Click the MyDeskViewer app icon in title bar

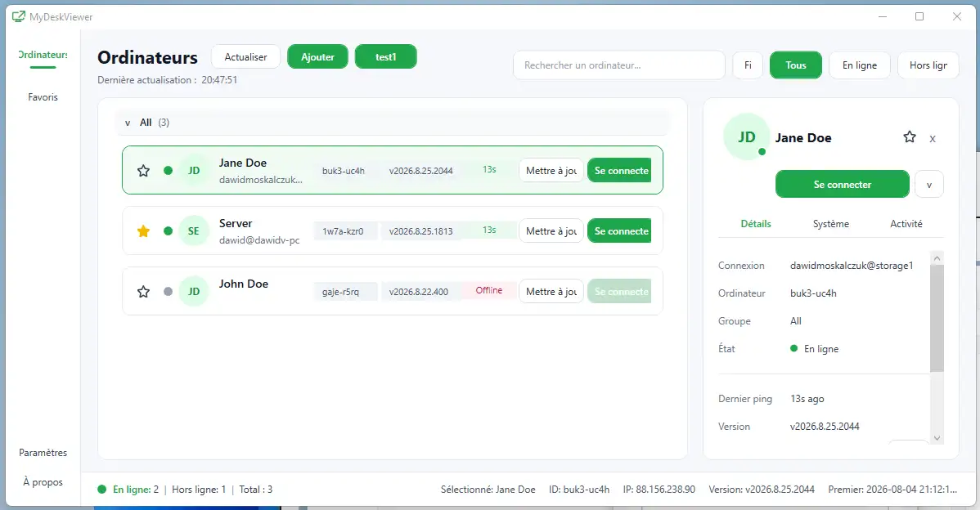[19, 17]
